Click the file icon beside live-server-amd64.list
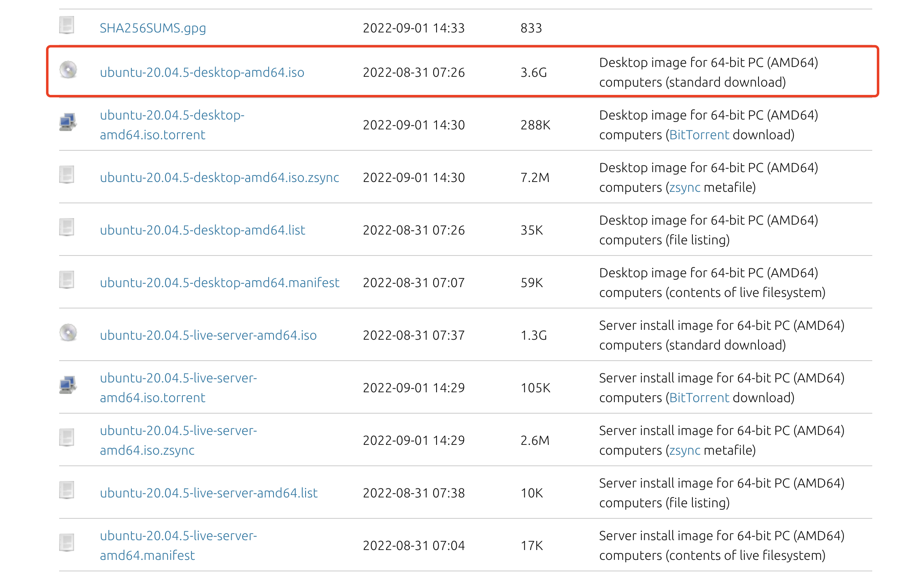The height and width of the screenshot is (580, 924). pos(67,490)
